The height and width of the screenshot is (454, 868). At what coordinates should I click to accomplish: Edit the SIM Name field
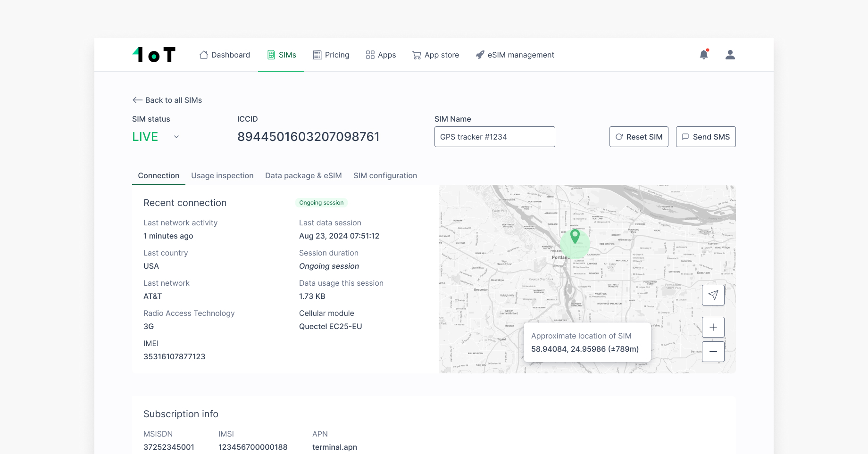pos(494,137)
